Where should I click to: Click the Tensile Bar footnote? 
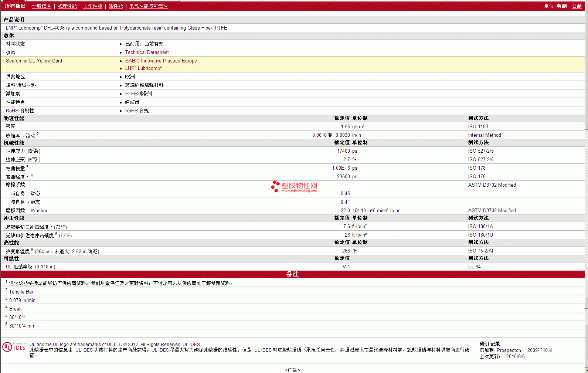21,292
